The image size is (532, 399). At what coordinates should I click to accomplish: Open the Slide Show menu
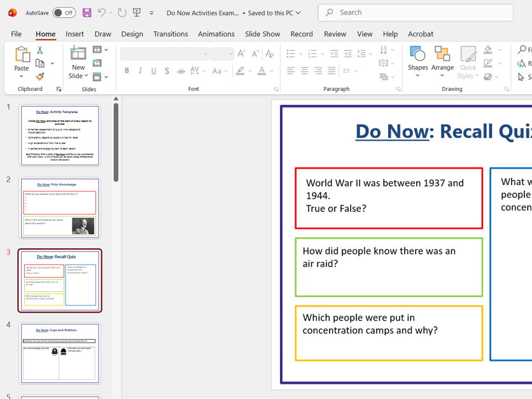click(263, 34)
